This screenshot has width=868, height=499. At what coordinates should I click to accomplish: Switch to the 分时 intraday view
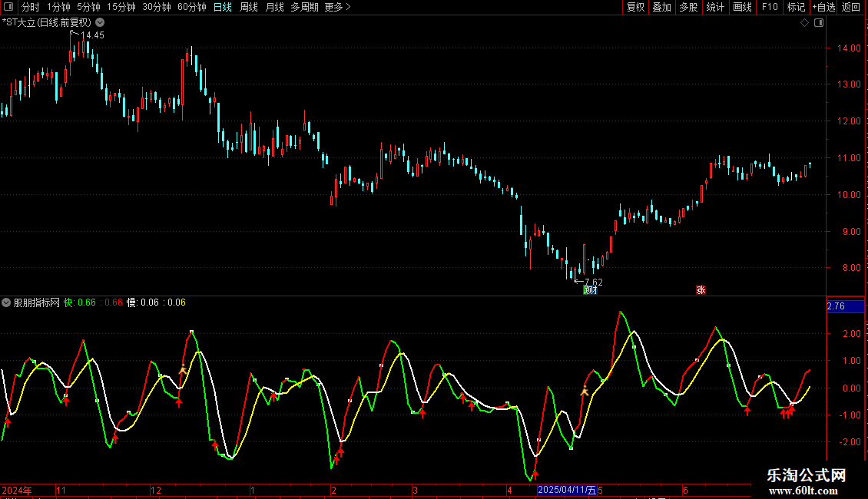tap(31, 7)
